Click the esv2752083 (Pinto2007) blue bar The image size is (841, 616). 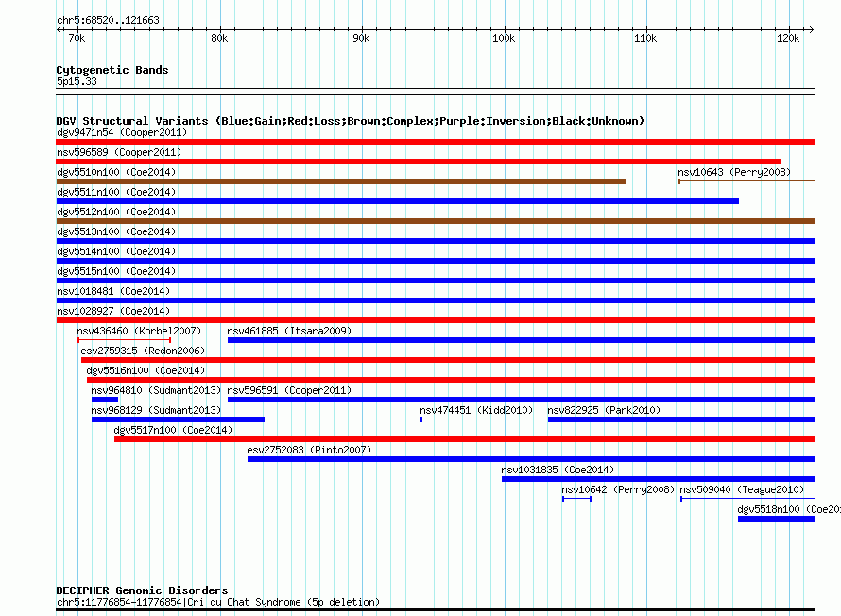[531, 459]
